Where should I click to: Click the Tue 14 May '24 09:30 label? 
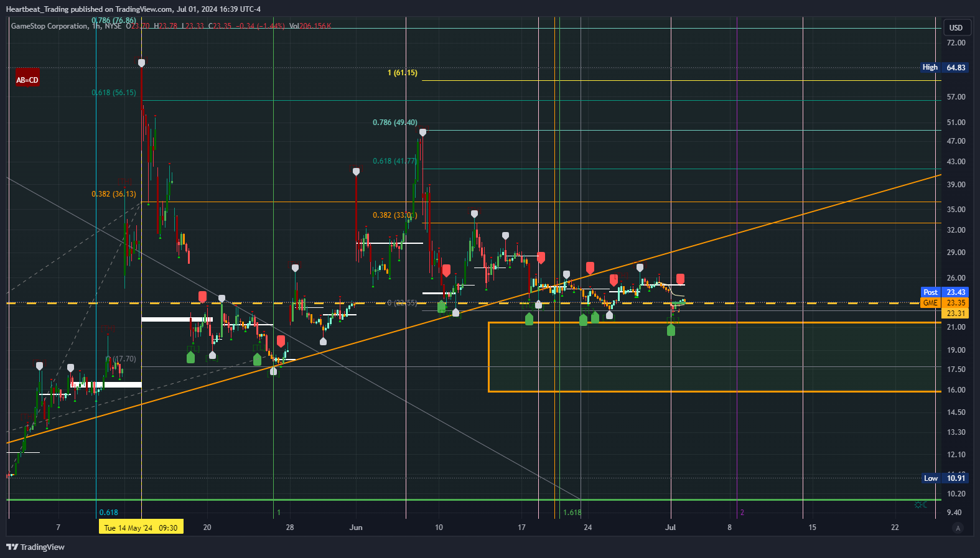[141, 528]
